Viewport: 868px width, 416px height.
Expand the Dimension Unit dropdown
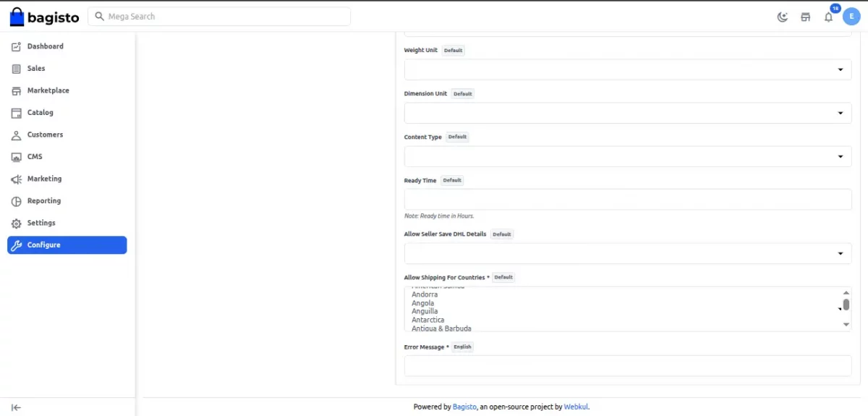pyautogui.click(x=628, y=113)
